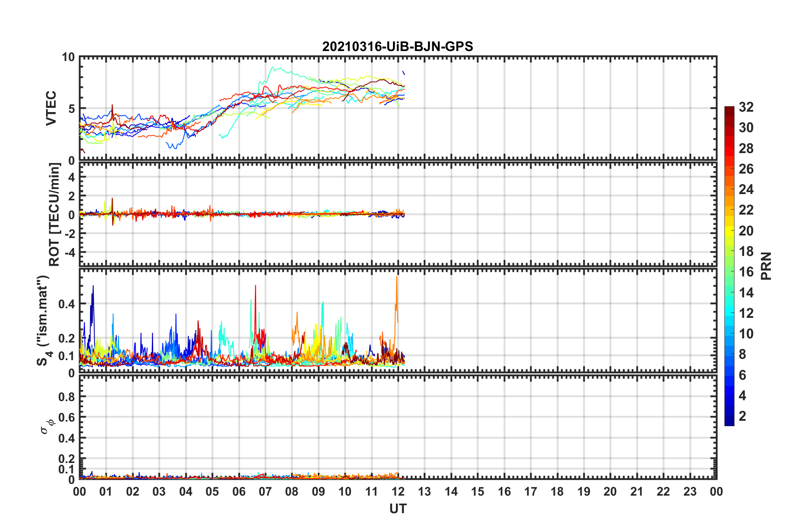Click UT axis tick label "06"
796x532 pixels.
click(x=239, y=491)
